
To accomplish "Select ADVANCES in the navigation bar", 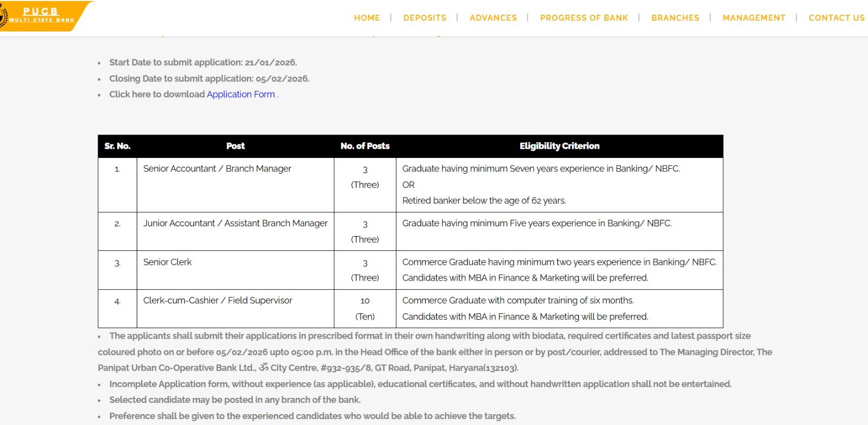I will [x=493, y=18].
